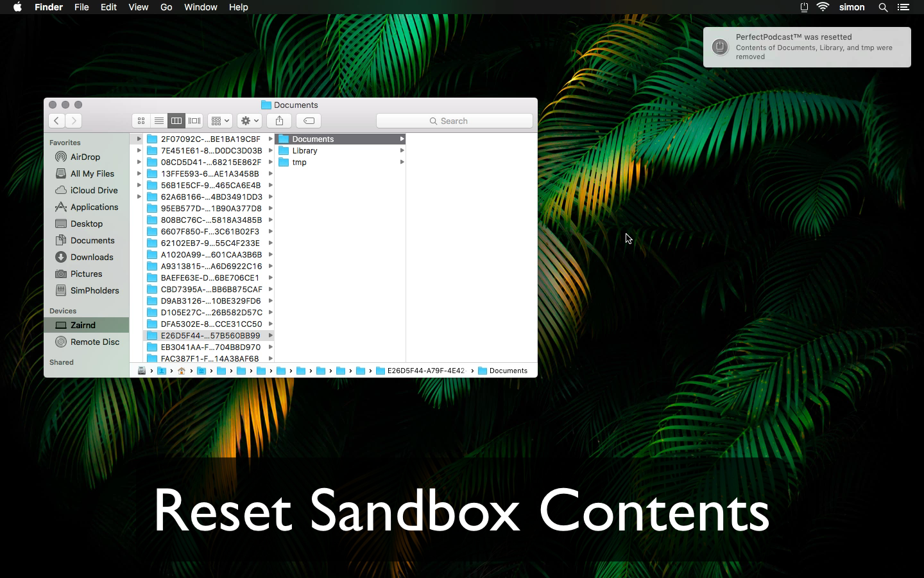Open the Finder menu
Viewport: 924px width, 578px height.
coord(49,7)
